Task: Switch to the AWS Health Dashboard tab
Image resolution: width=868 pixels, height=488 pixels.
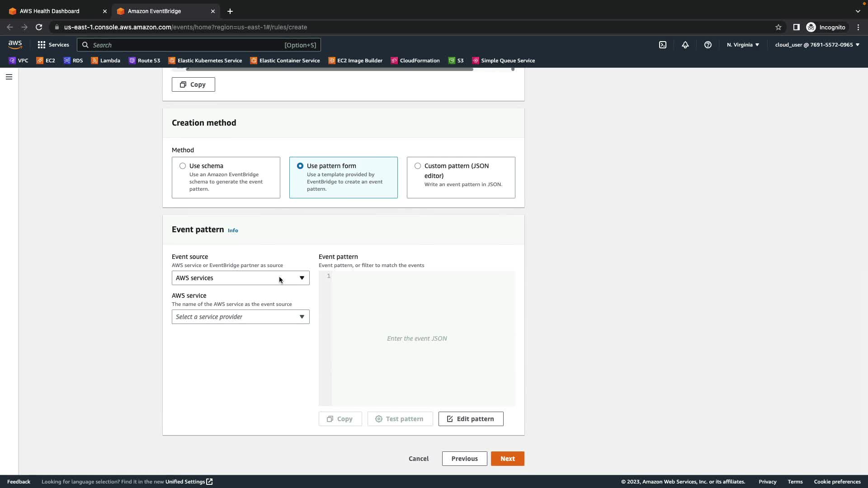Action: pos(50,11)
